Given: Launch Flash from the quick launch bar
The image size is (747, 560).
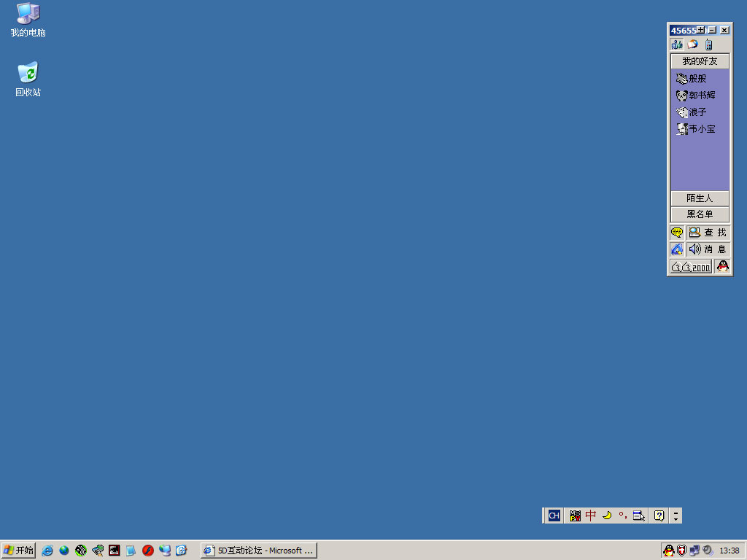Looking at the screenshot, I should [x=148, y=551].
